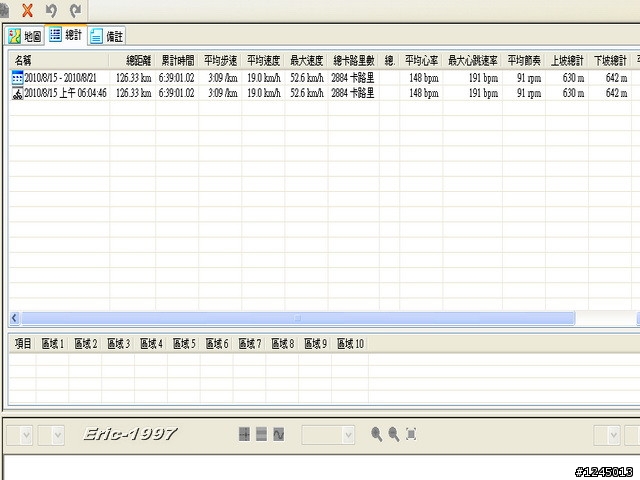This screenshot has height=480, width=640.
Task: Click the 區域 3 column header
Action: pos(118,344)
